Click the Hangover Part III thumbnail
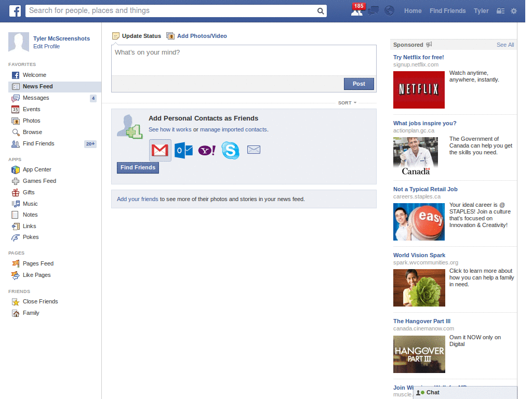The height and width of the screenshot is (399, 532). click(419, 354)
